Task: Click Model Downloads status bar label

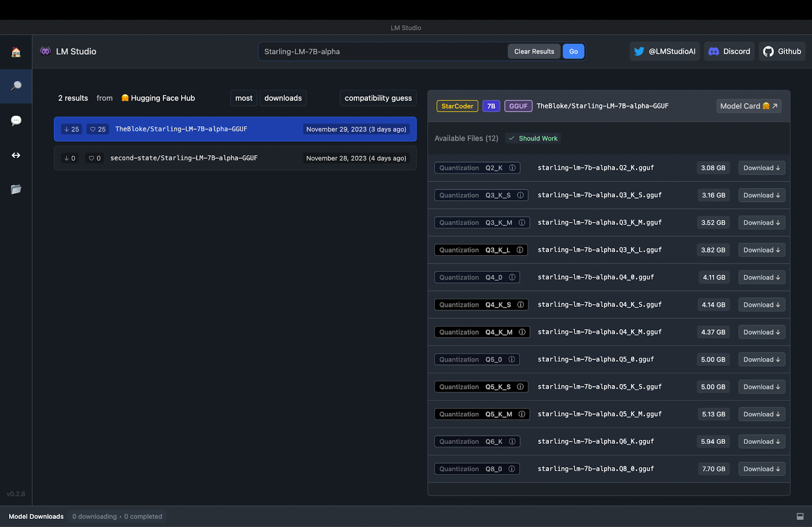Action: [36, 516]
